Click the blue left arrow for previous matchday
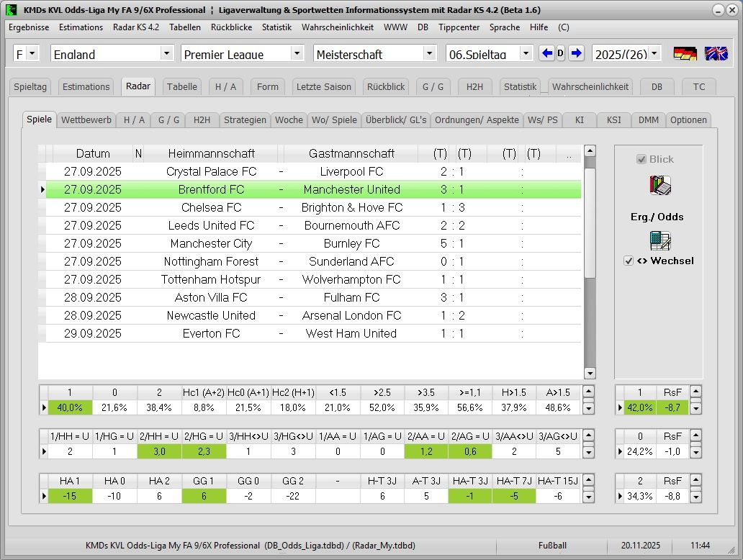 coord(546,53)
